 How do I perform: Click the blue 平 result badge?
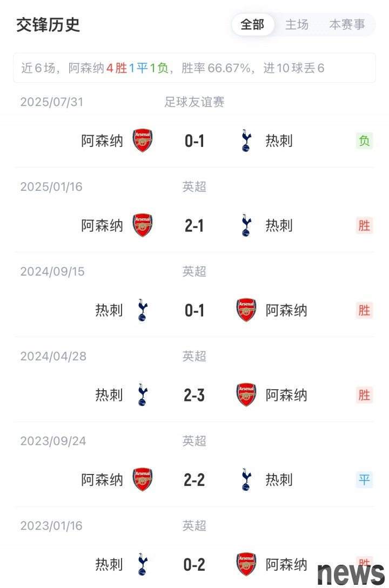365,479
